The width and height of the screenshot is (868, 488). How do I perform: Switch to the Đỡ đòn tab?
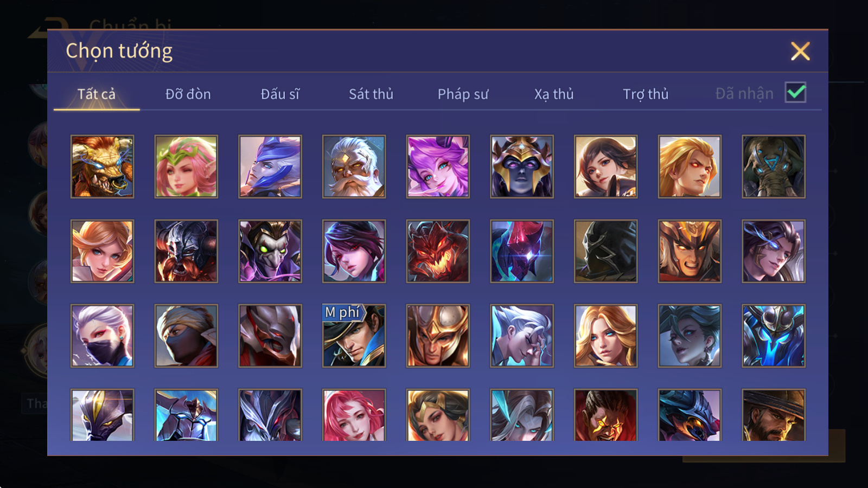tap(188, 94)
